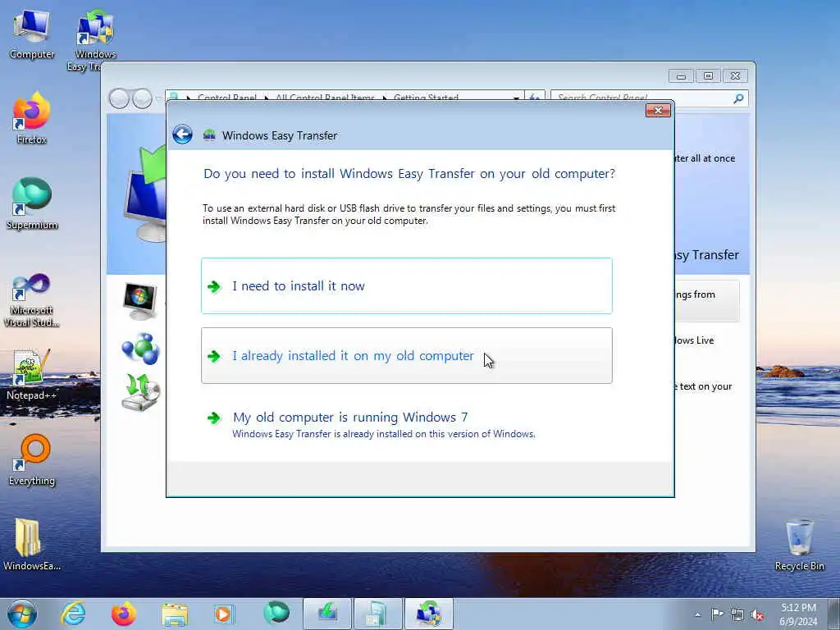Choose 'I already installed it on my old computer'
The image size is (840, 630).
click(x=407, y=356)
